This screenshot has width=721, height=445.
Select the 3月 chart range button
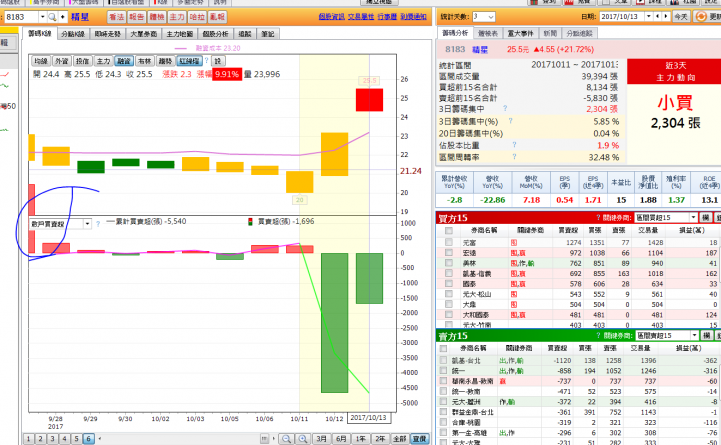click(x=321, y=439)
